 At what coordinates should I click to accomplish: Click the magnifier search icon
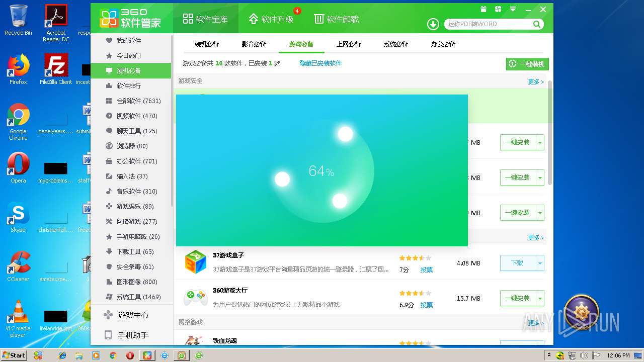pyautogui.click(x=537, y=24)
